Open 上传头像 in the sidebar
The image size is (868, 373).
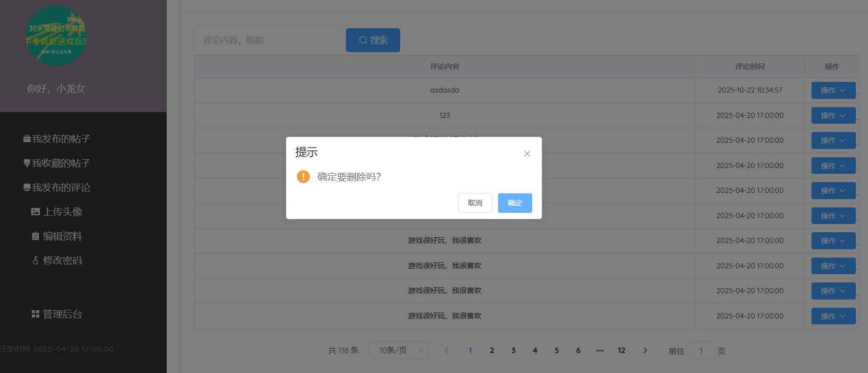click(x=57, y=212)
